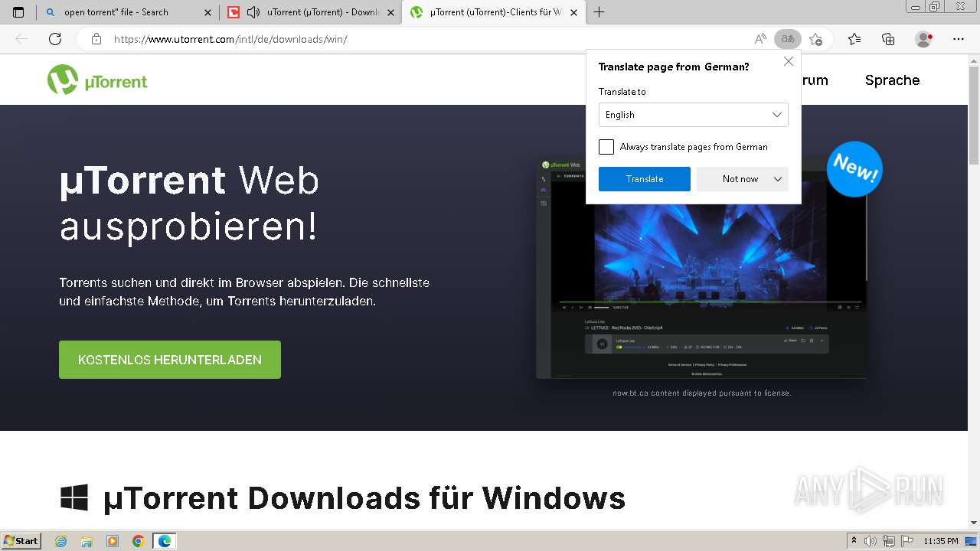980x551 pixels.
Task: Click the µTorrent Web player screenshot
Action: (701, 268)
